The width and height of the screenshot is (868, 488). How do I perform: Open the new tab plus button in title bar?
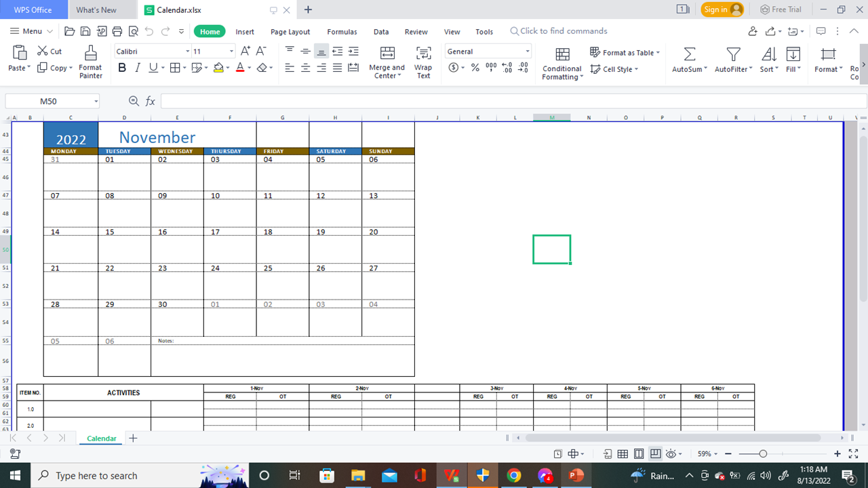(309, 10)
